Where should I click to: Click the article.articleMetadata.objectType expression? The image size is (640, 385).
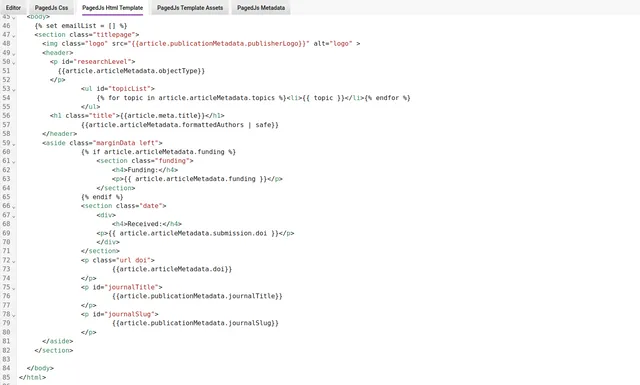pyautogui.click(x=131, y=71)
